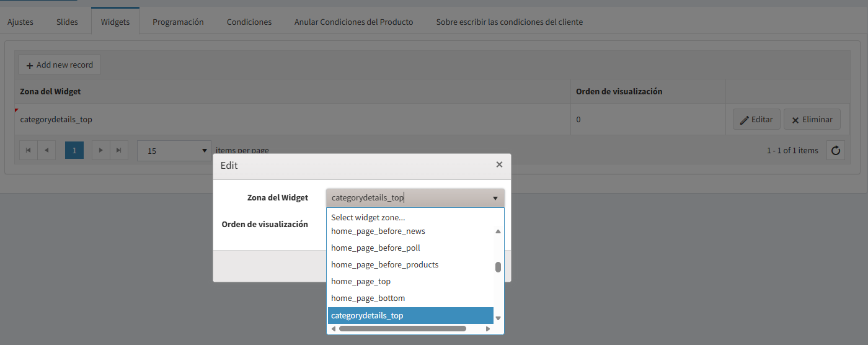Open the Programación tab
Viewport: 868px width, 345px height.
pos(178,22)
